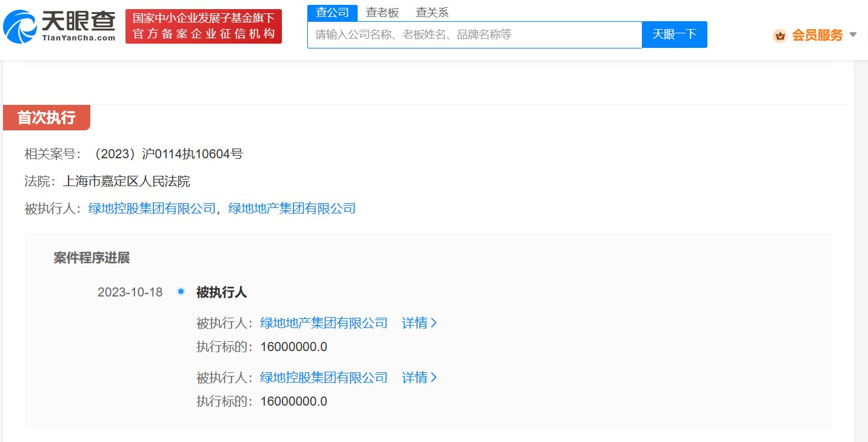
Task: Click the 首次执行 section label
Action: coord(47,118)
